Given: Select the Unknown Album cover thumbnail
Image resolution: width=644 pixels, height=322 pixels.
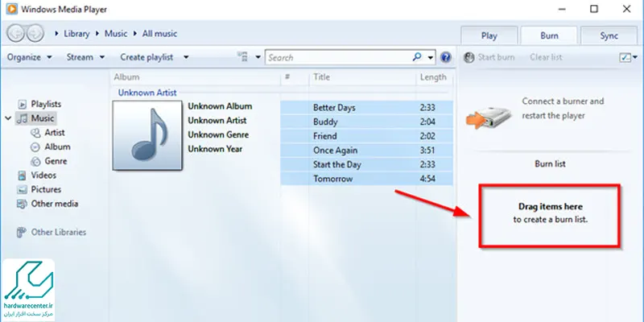Looking at the screenshot, I should pos(147,135).
